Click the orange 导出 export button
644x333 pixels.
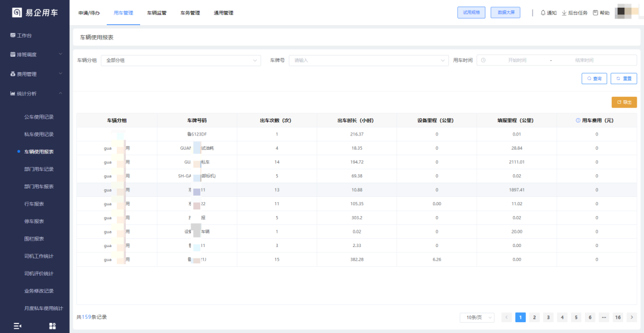[x=624, y=102]
